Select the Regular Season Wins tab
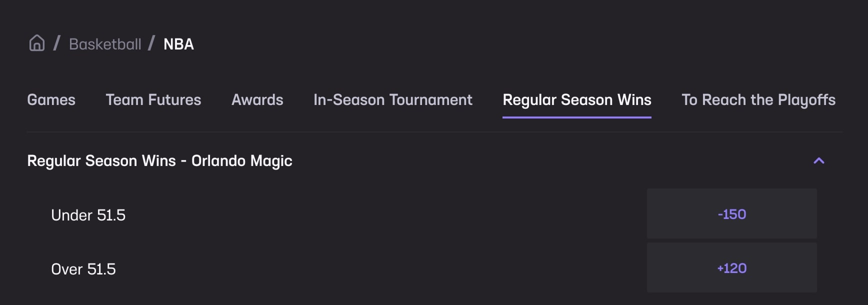The image size is (868, 305). (x=576, y=100)
